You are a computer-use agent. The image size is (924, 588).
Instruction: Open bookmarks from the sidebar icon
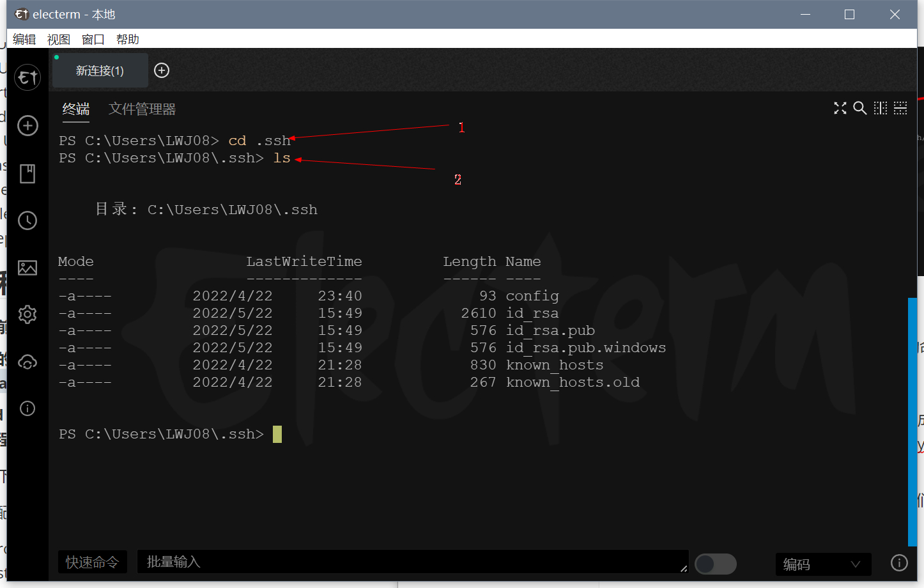pyautogui.click(x=27, y=174)
